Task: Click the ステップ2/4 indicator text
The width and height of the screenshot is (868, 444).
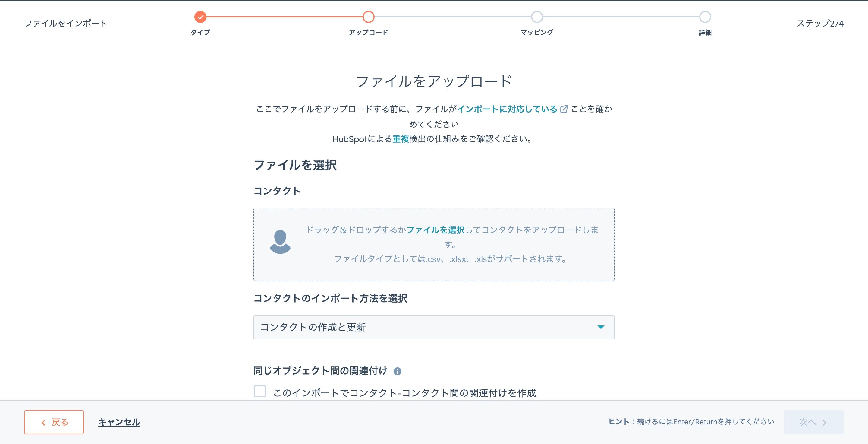Action: [820, 23]
